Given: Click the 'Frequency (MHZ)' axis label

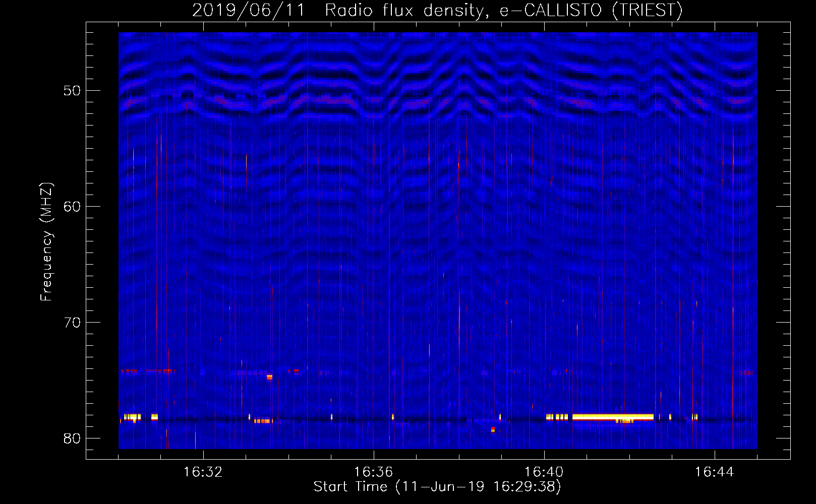Looking at the screenshot, I should [46, 242].
